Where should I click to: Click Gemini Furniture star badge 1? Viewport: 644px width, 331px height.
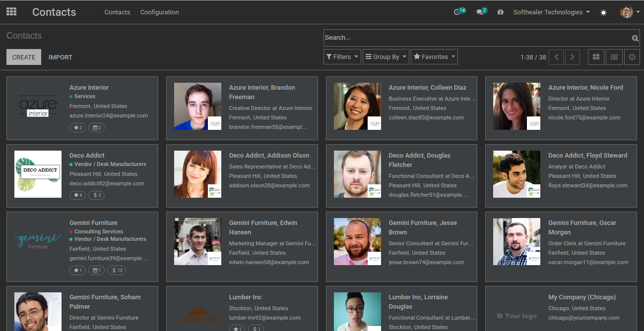click(x=78, y=271)
